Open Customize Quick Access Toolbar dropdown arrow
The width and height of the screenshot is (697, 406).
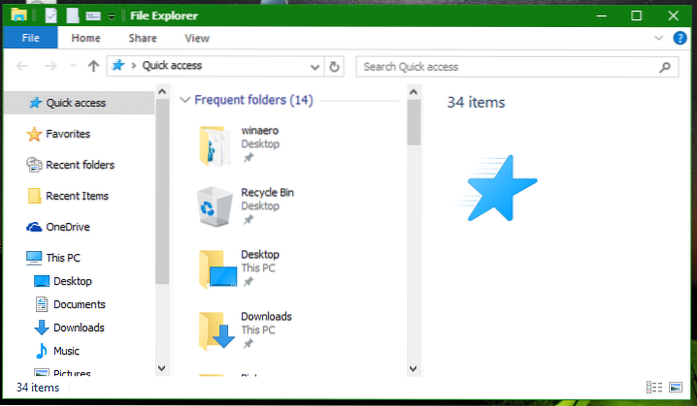[112, 16]
